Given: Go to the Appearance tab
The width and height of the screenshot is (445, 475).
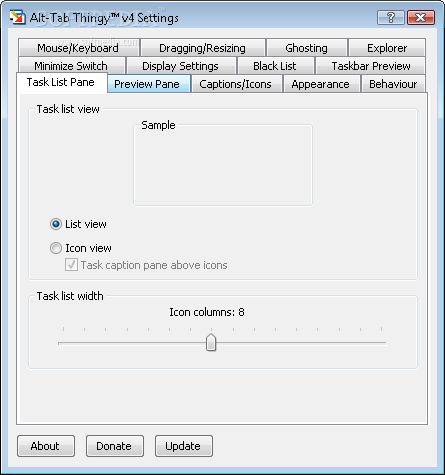Looking at the screenshot, I should click(x=321, y=84).
